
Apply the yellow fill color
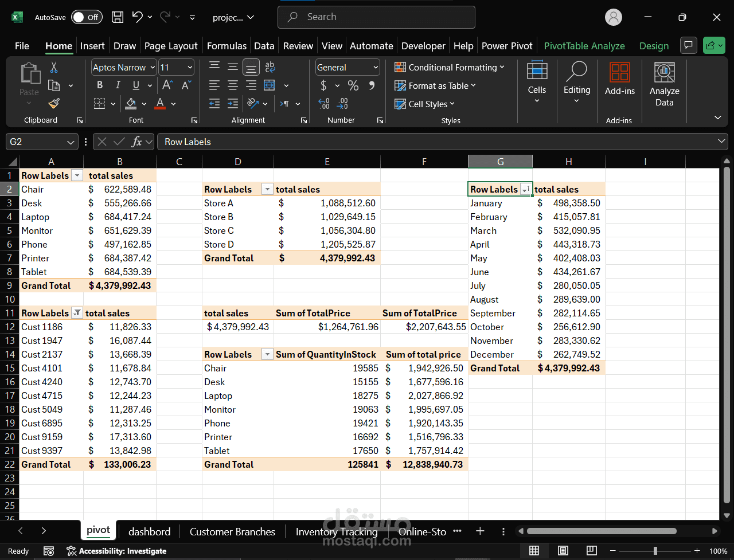(x=131, y=104)
